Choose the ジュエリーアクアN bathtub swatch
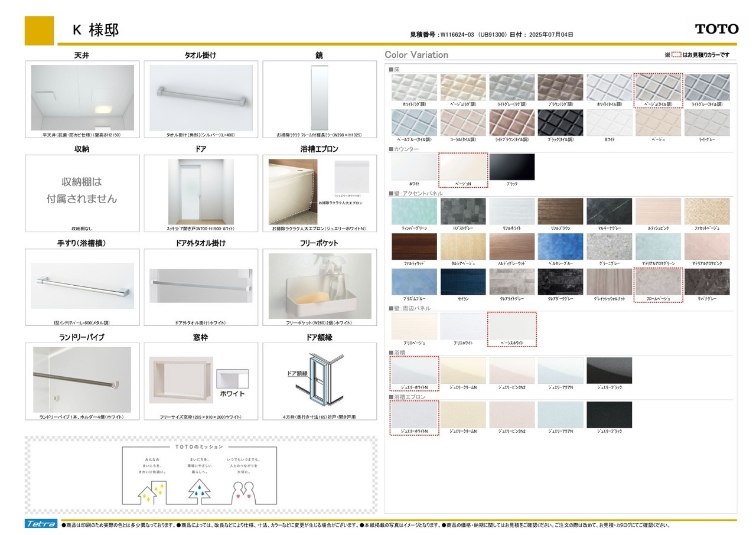The width and height of the screenshot is (756, 535). click(x=560, y=371)
